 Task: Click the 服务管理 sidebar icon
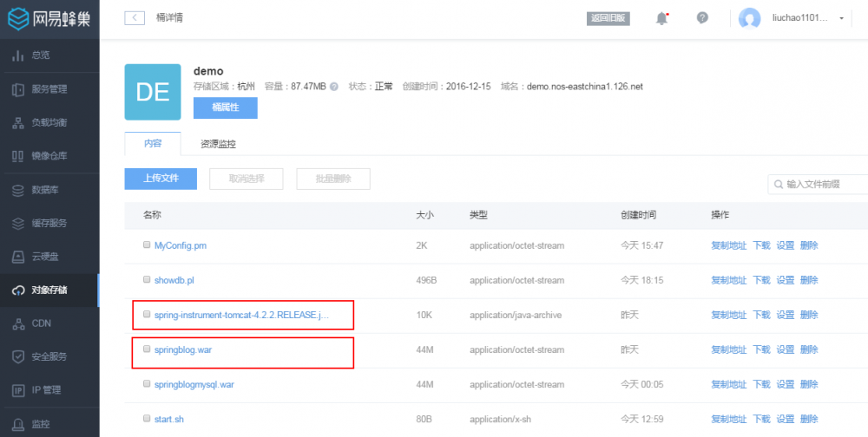[x=18, y=89]
